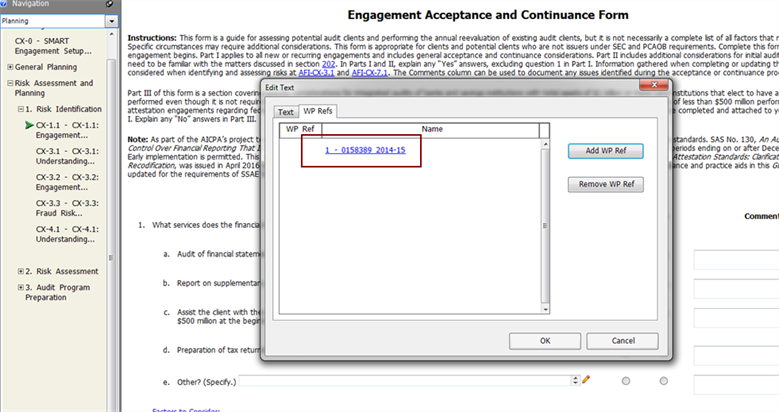Open CX-3.1 Understanding tree item
779x412 pixels.
coord(67,156)
